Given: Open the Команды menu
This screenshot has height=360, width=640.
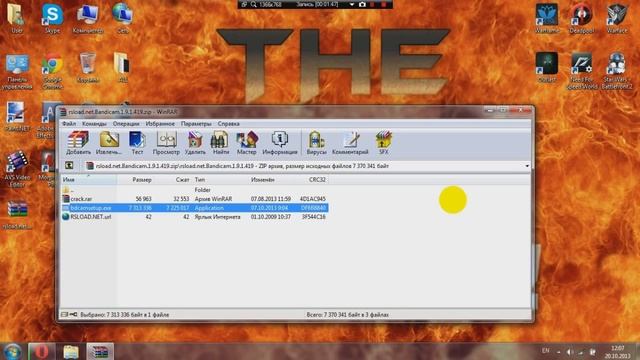Looking at the screenshot, I should (94, 124).
